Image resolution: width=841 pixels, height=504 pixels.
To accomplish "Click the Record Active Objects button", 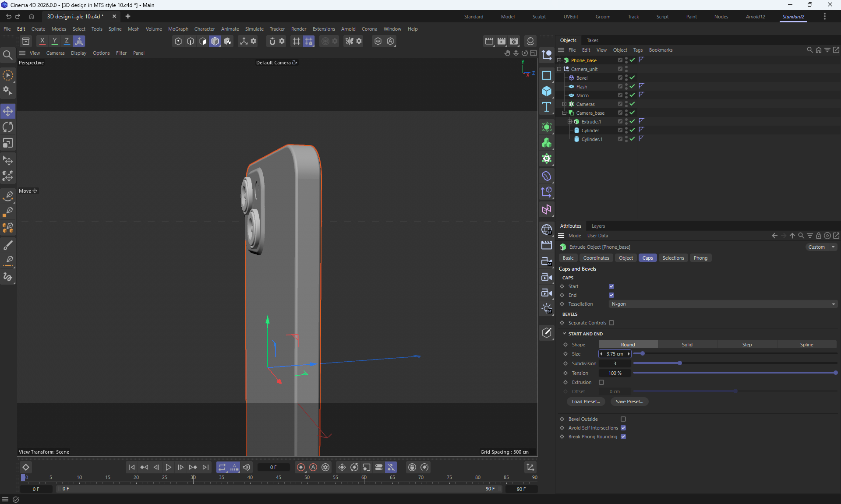I will click(x=301, y=467).
